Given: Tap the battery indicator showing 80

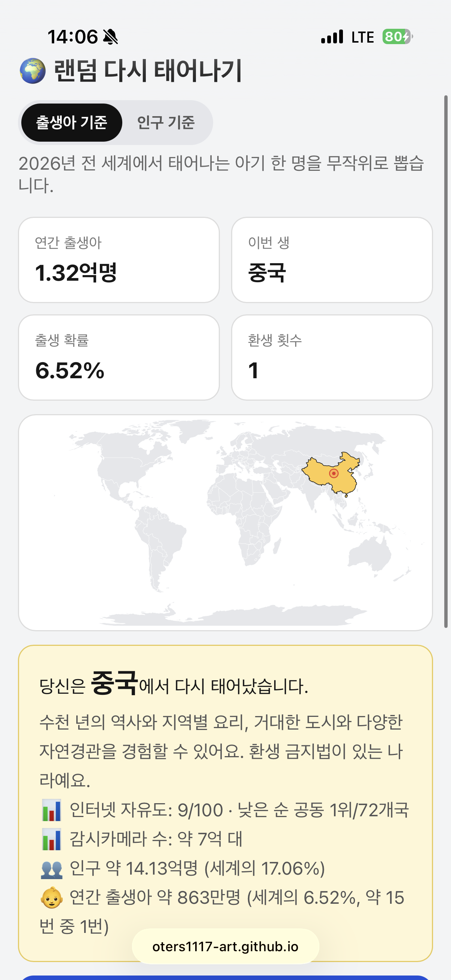Looking at the screenshot, I should [398, 37].
